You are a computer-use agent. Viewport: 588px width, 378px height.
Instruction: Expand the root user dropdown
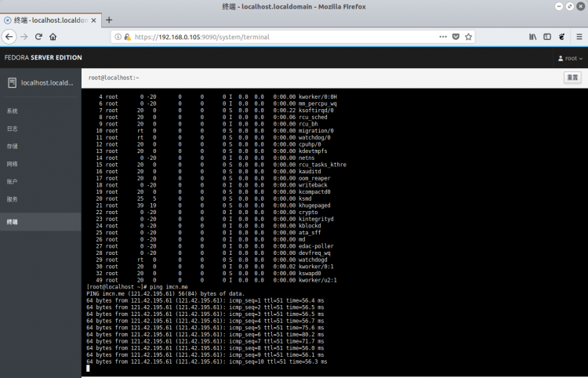point(571,58)
